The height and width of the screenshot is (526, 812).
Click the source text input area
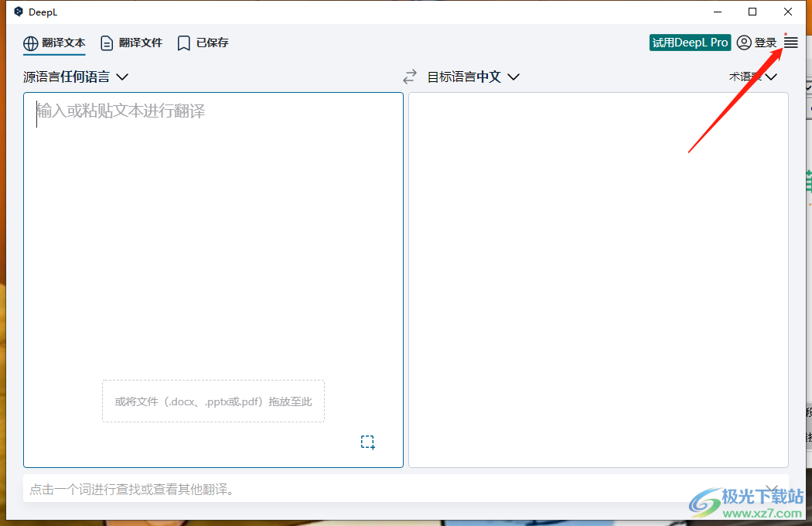[213, 280]
